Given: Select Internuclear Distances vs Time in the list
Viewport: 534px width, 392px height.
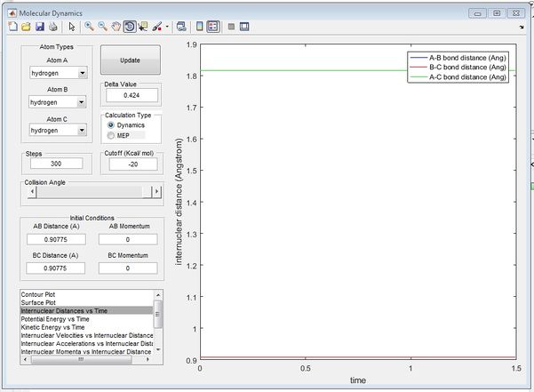Looking at the screenshot, I should point(86,310).
